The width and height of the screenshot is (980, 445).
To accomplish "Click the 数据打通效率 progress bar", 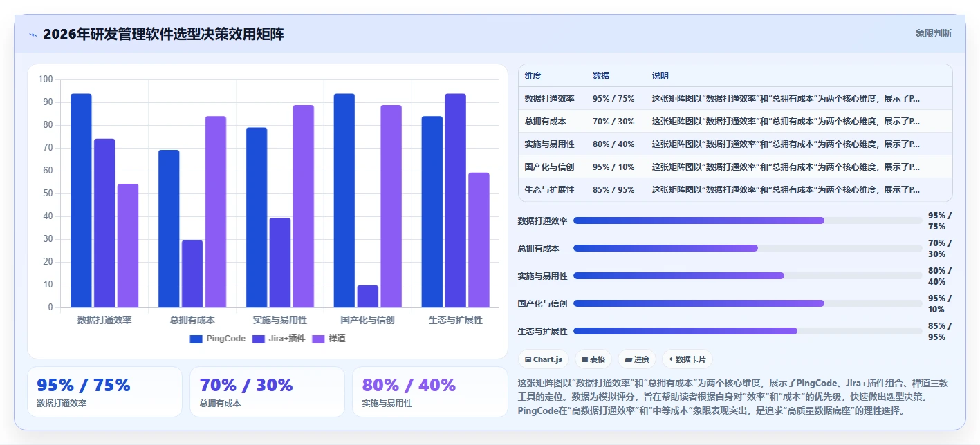I will 748,220.
